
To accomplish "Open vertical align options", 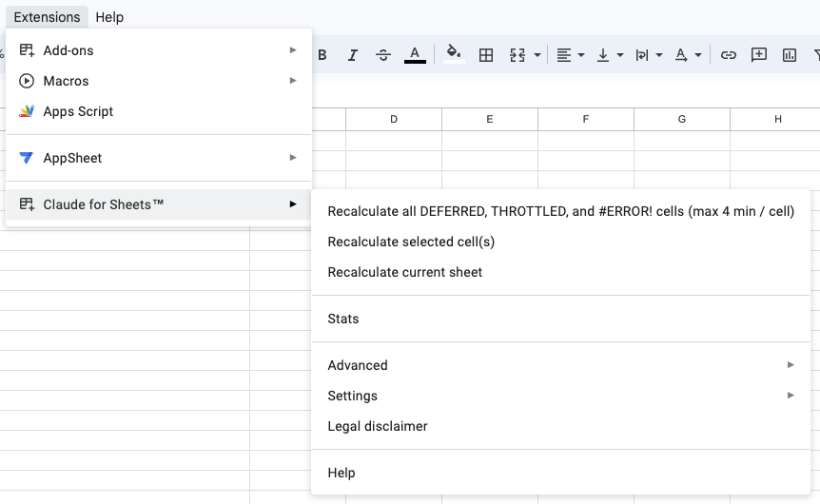I will click(x=603, y=55).
